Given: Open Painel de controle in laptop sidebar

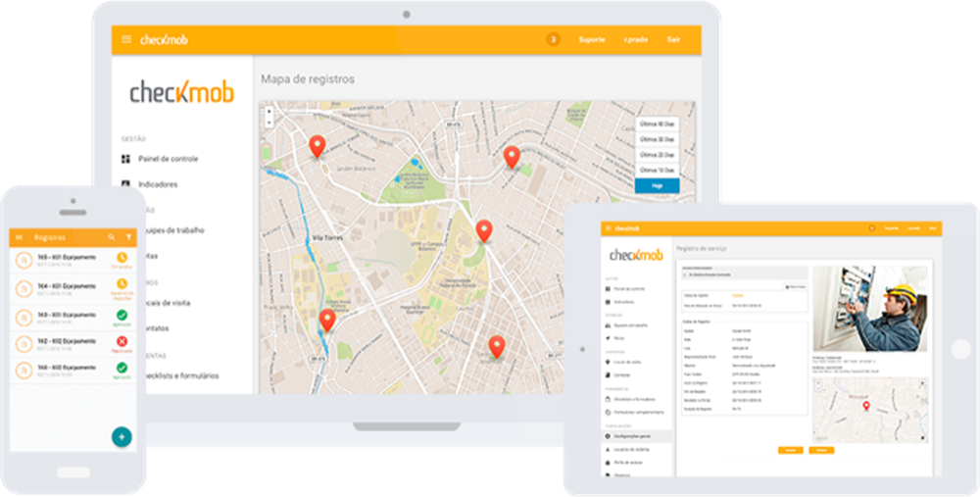Looking at the screenshot, I should click(x=169, y=159).
